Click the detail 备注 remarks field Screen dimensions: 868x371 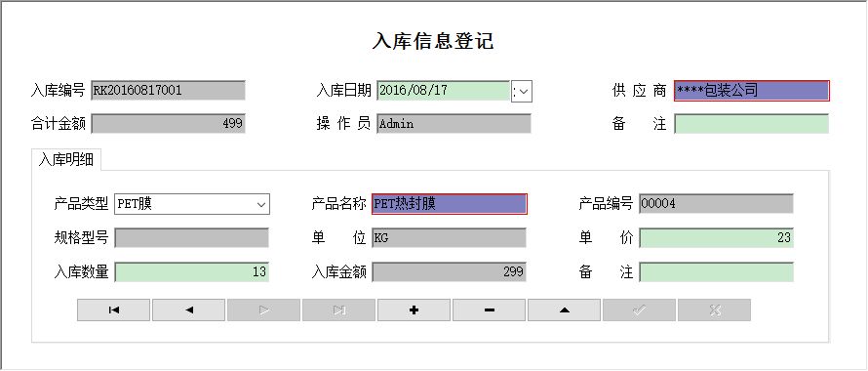tap(716, 272)
